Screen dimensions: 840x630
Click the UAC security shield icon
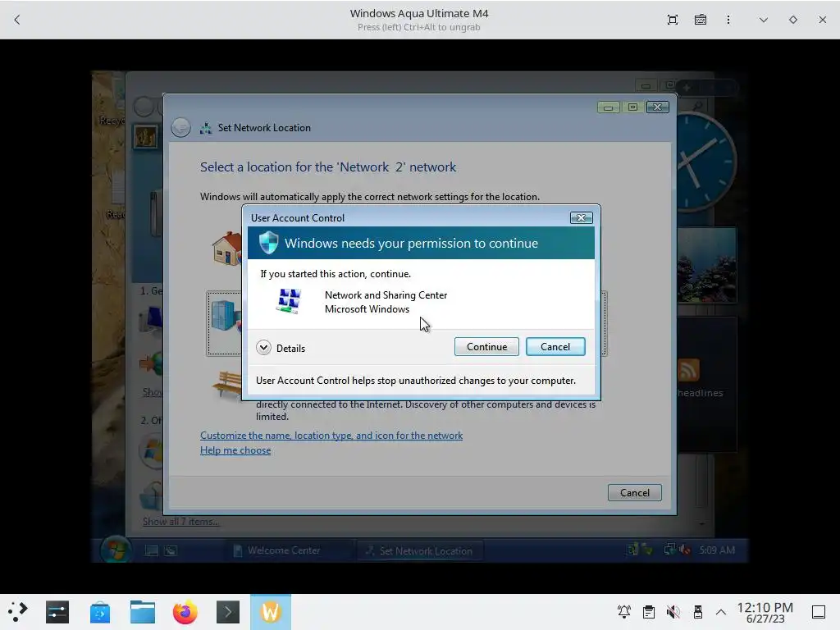(x=268, y=243)
